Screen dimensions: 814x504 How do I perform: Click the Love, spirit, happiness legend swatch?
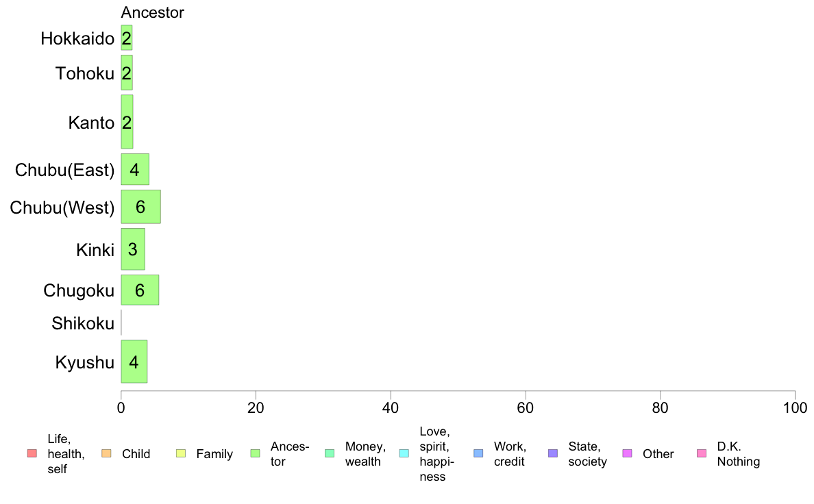click(404, 453)
